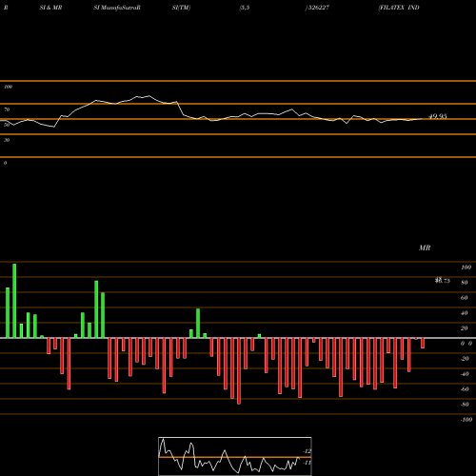Click the 30 level label on RSI axis
This screenshot has height=476, width=476.
coord(7,140)
